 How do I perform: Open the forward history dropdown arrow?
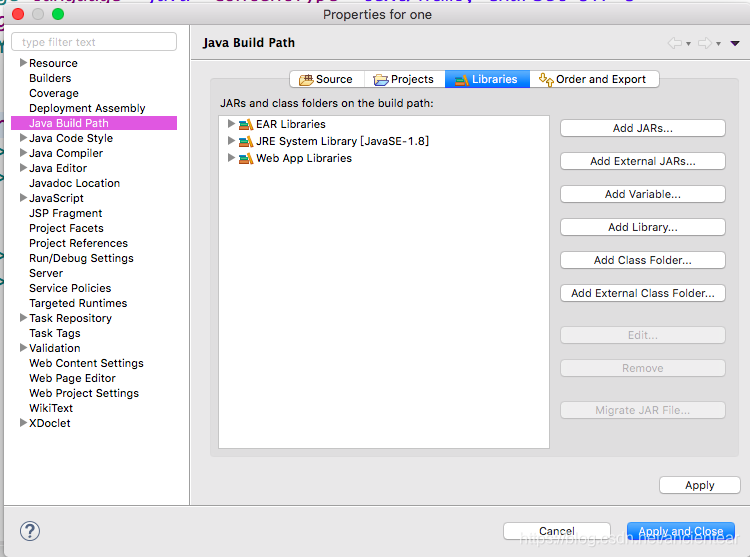point(718,44)
